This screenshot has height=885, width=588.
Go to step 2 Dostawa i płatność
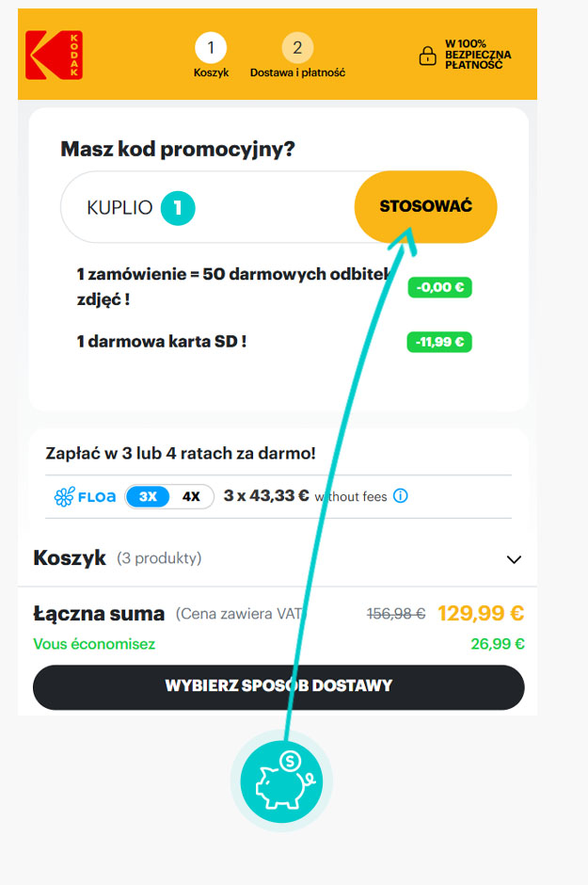click(x=297, y=56)
